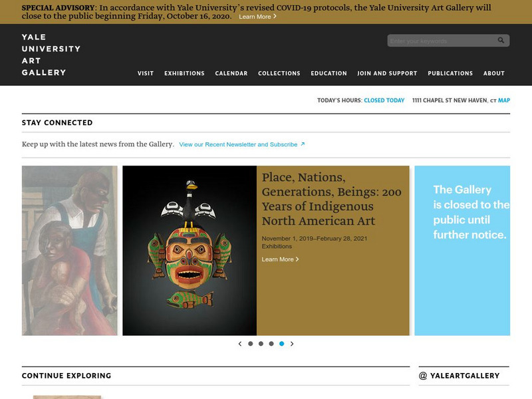The height and width of the screenshot is (399, 532).
Task: Open the Collections menu
Action: coord(279,73)
